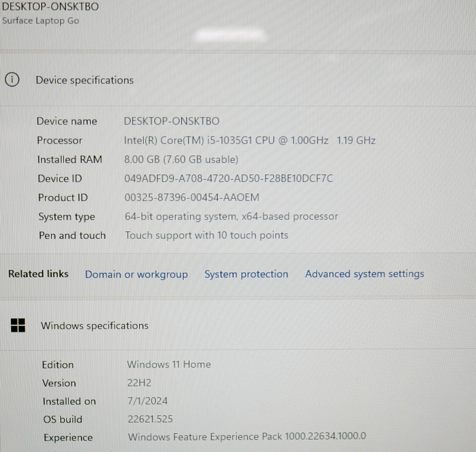
Task: Select the 8.00 GB installed RAM value
Action: tap(181, 159)
